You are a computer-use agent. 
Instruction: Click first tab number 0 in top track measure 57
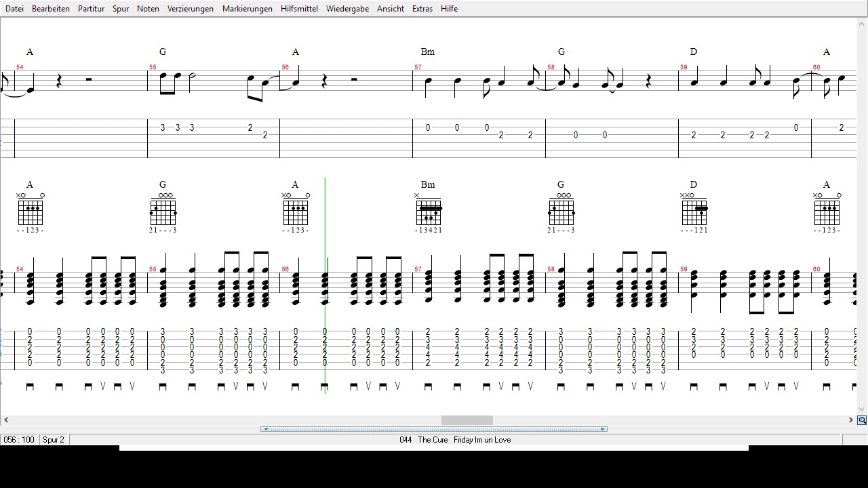pos(428,127)
